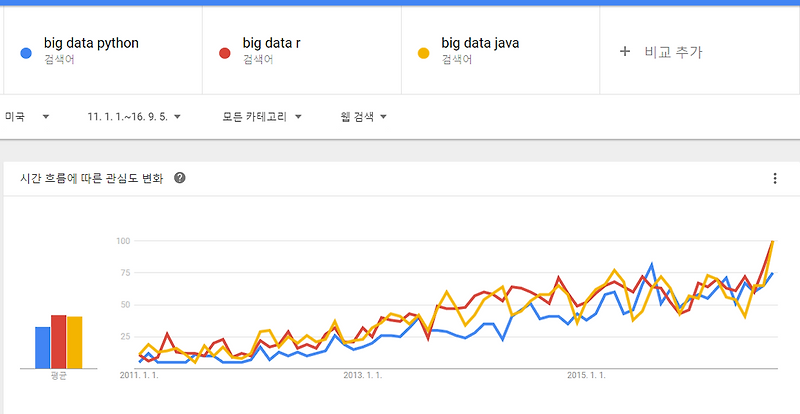
Task: Click the yellow dot for big data java
Action: point(423,53)
